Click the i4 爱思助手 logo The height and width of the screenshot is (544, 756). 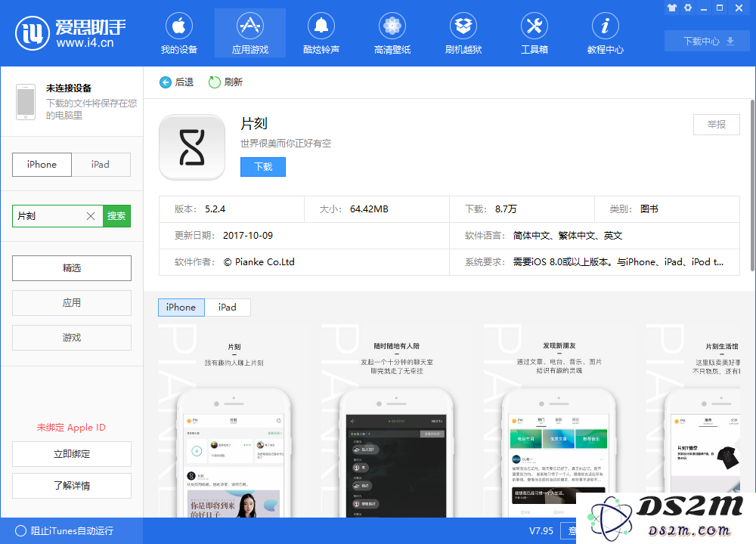click(x=70, y=33)
